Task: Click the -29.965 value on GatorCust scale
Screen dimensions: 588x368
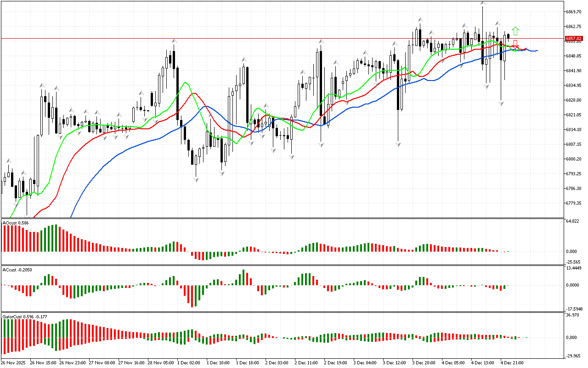Action: click(574, 356)
